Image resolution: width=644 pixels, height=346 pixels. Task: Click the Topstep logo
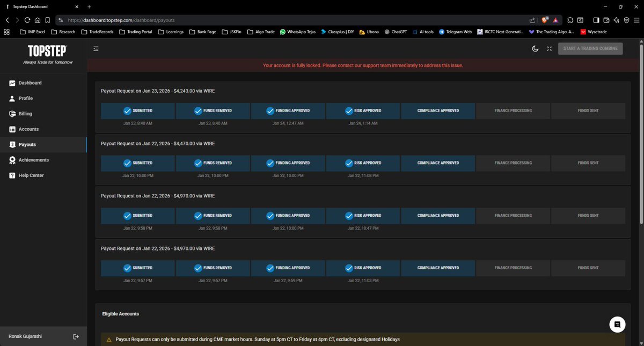tap(48, 54)
